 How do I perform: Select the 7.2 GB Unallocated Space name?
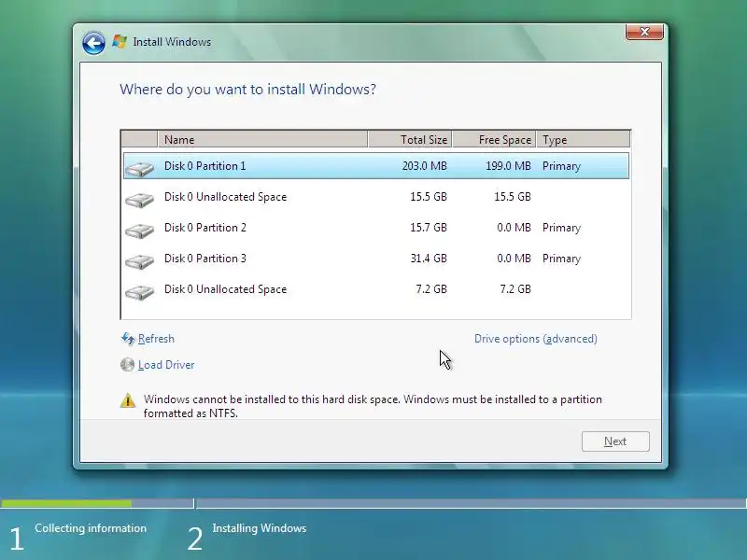(x=225, y=289)
